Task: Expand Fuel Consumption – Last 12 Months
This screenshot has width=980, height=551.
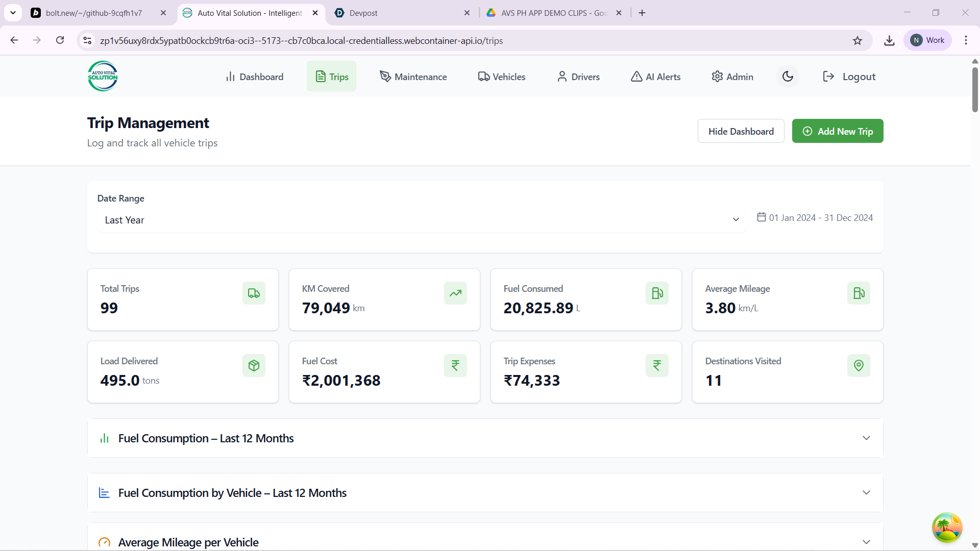Action: pos(866,438)
